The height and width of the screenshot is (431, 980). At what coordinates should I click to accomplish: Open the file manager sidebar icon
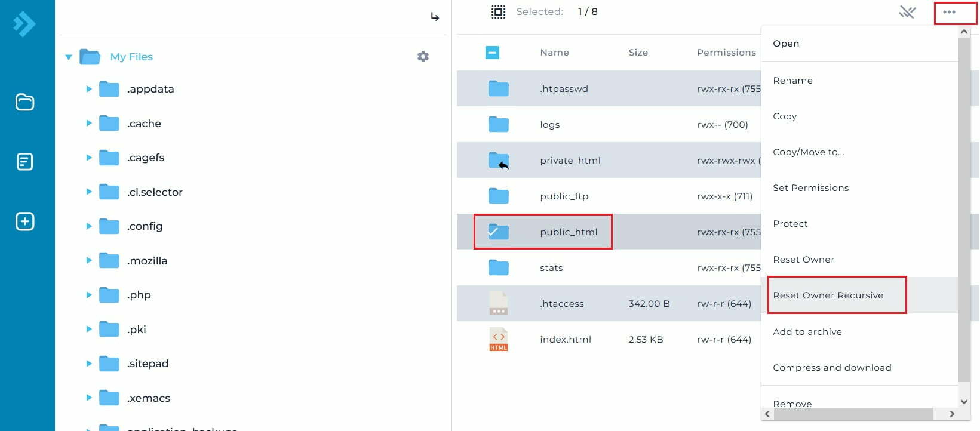(x=24, y=102)
